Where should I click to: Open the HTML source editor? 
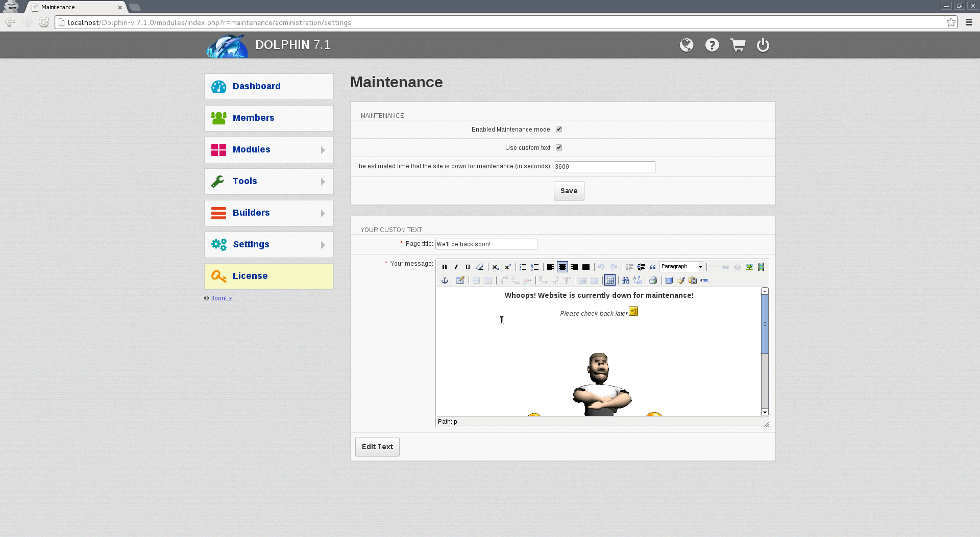coord(704,280)
